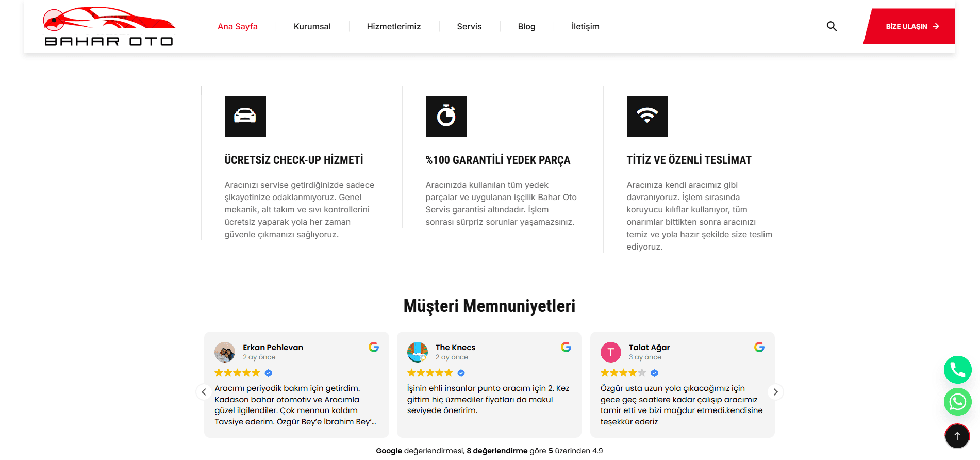The height and width of the screenshot is (460, 980).
Task: Open the Kurumsal menu item
Action: [x=312, y=26]
